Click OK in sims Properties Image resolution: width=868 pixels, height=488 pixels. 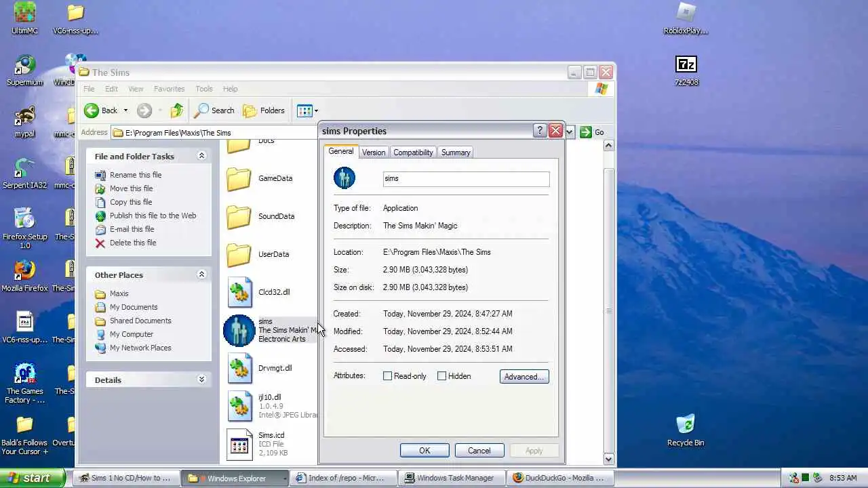425,451
